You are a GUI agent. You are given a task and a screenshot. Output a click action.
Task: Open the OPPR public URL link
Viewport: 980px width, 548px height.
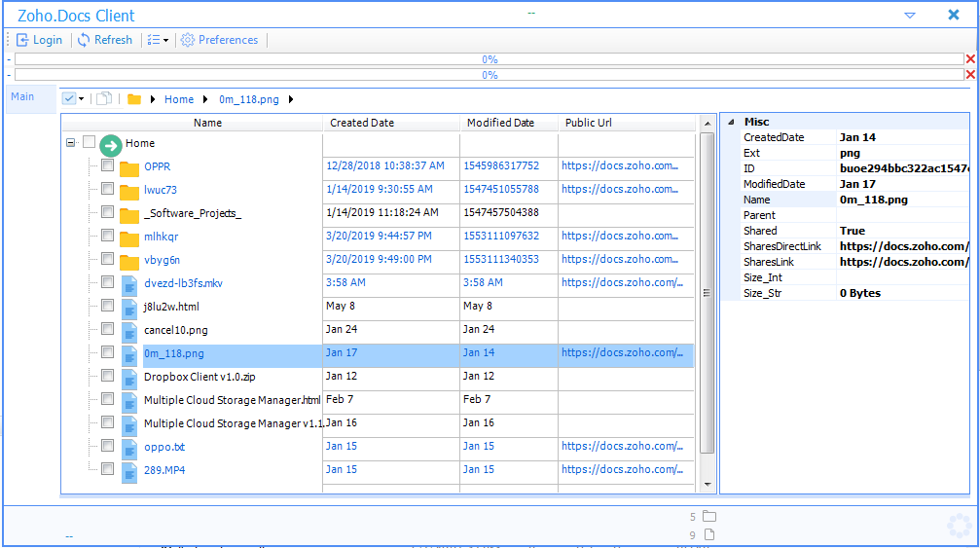click(619, 165)
